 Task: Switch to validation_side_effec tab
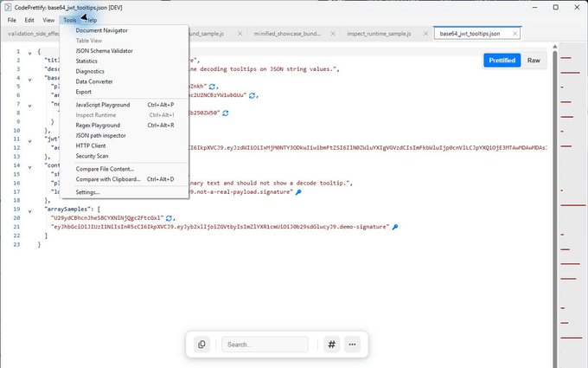(x=34, y=34)
